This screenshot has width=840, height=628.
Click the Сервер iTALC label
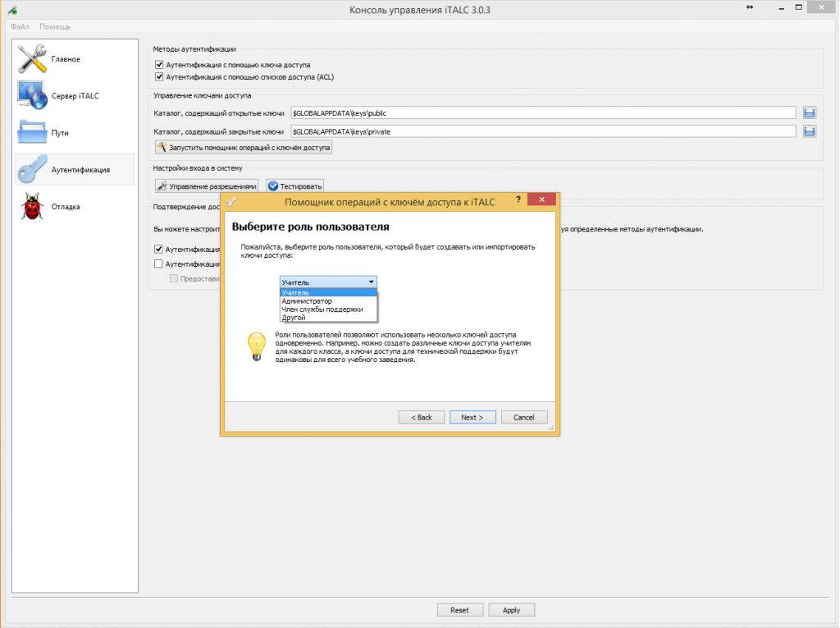75,96
